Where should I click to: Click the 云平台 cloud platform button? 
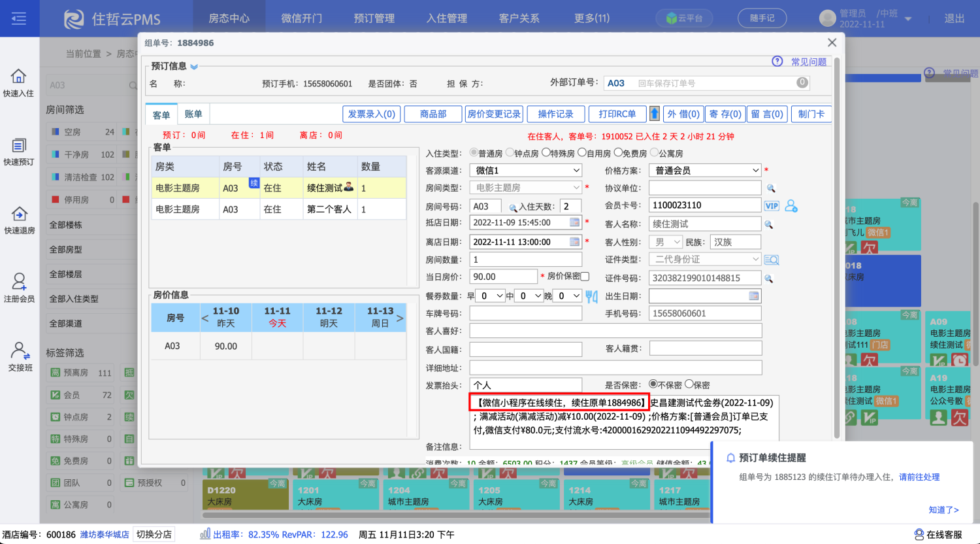pos(685,18)
